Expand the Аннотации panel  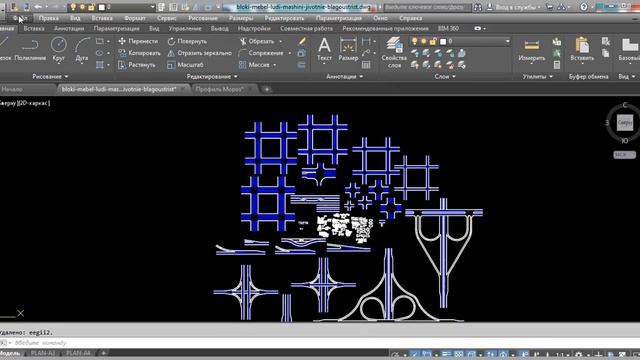(x=344, y=76)
